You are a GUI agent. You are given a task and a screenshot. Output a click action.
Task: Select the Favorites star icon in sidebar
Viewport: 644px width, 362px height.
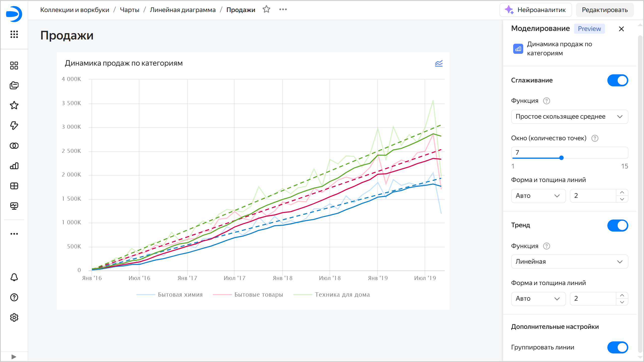[x=14, y=105]
